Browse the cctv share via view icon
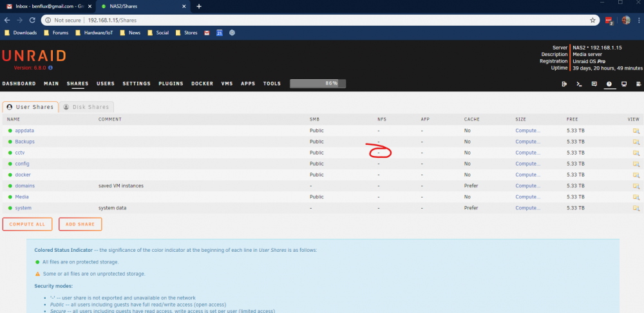Screen dimensions: 644x313 tap(636, 153)
